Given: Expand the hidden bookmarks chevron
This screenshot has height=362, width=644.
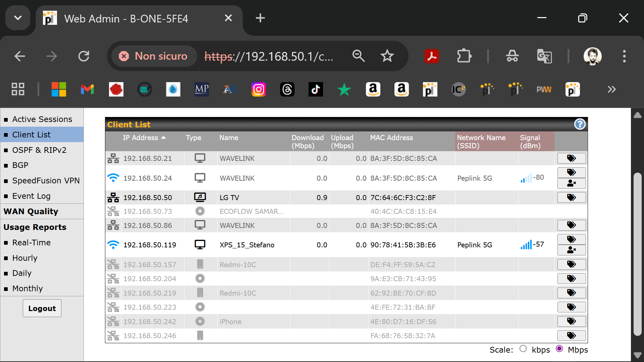Looking at the screenshot, I should click(x=611, y=89).
